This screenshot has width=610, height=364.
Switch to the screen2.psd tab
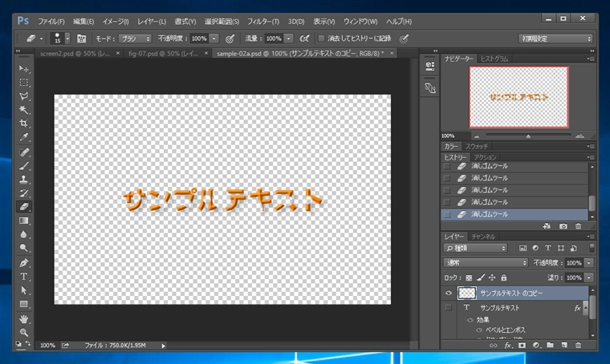75,54
